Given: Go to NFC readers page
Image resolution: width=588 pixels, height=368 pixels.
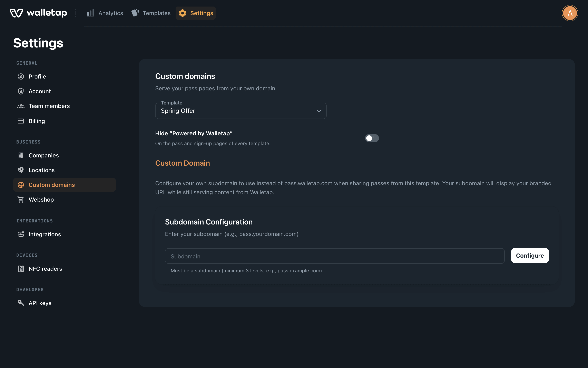Looking at the screenshot, I should pyautogui.click(x=64, y=269).
